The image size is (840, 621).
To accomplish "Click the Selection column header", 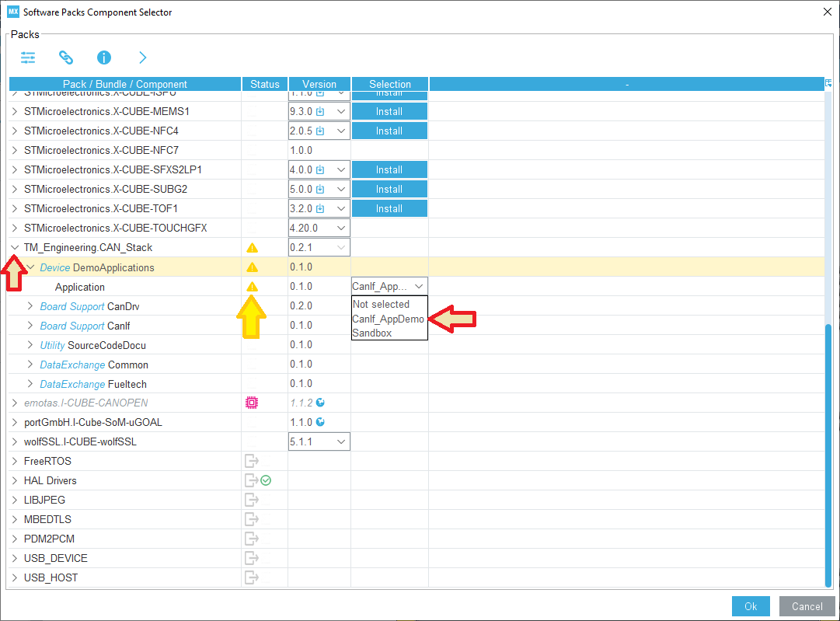I will (x=390, y=84).
